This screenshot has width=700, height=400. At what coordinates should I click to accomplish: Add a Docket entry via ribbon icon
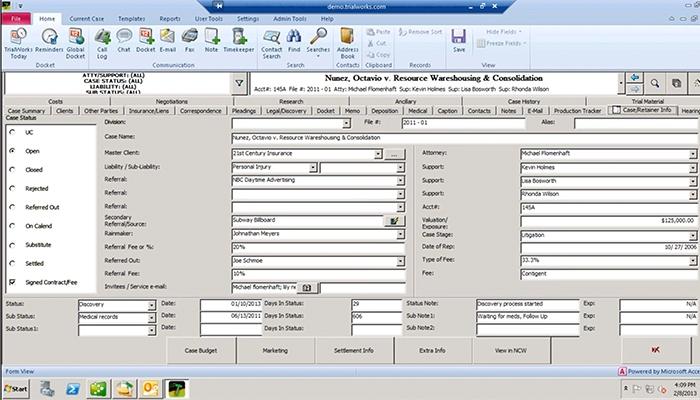[x=146, y=41]
